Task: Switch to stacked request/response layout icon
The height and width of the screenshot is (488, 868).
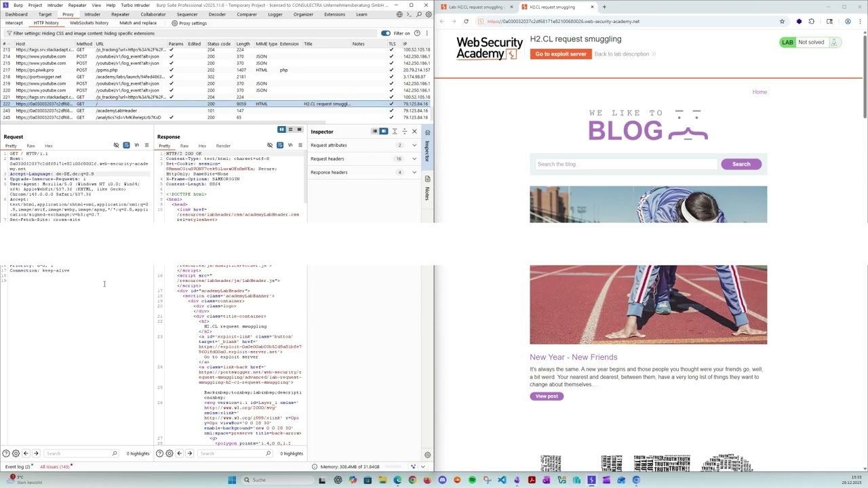Action: (290, 129)
